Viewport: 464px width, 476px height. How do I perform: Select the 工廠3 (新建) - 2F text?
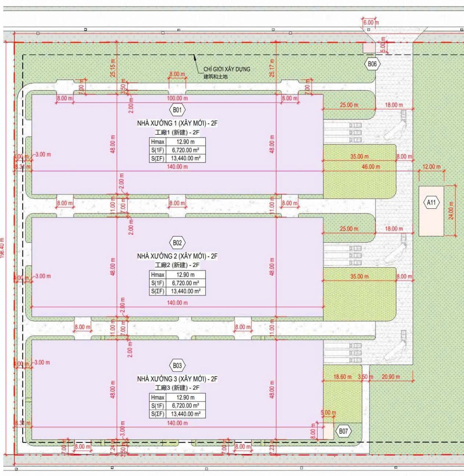[x=177, y=388]
